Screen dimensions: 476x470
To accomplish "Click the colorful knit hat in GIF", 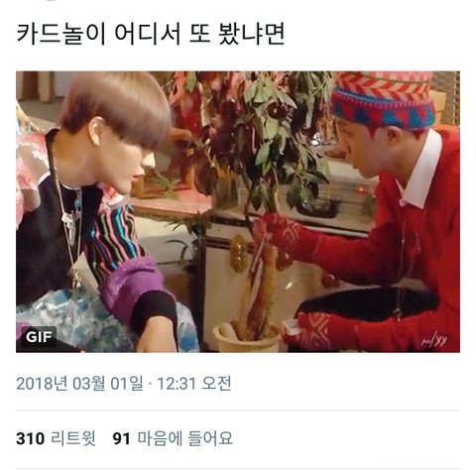I will (384, 99).
